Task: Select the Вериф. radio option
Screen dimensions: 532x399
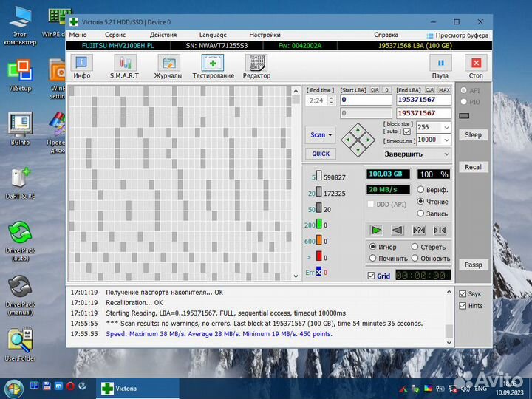Action: pos(422,189)
